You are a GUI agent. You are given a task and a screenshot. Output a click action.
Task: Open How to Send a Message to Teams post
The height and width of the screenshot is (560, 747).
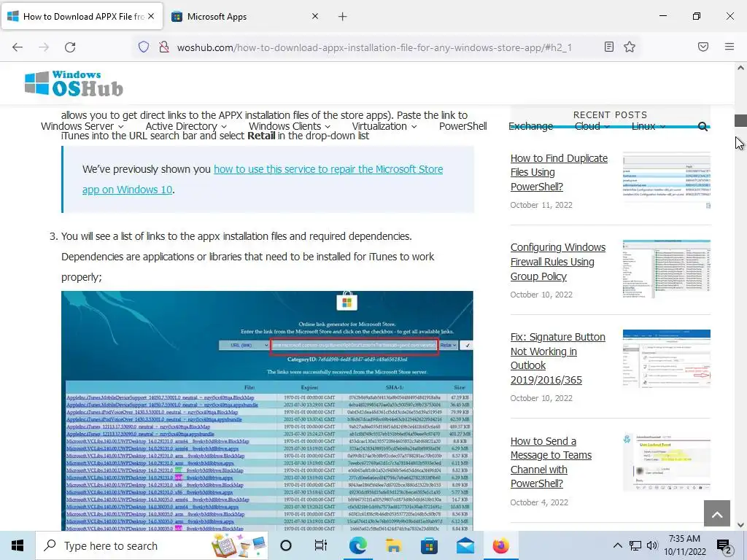click(x=551, y=462)
